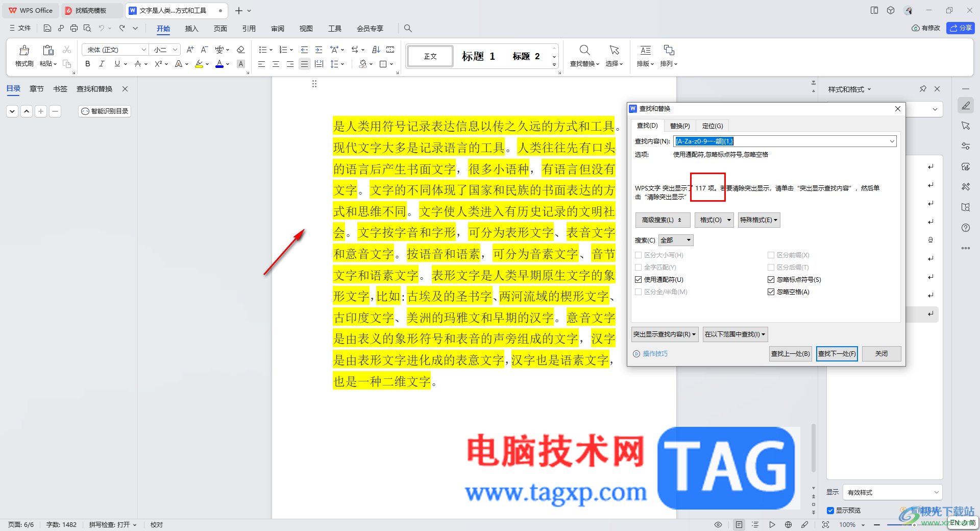980x531 pixels.
Task: Uncheck Ignore Punctuation option
Action: point(771,280)
